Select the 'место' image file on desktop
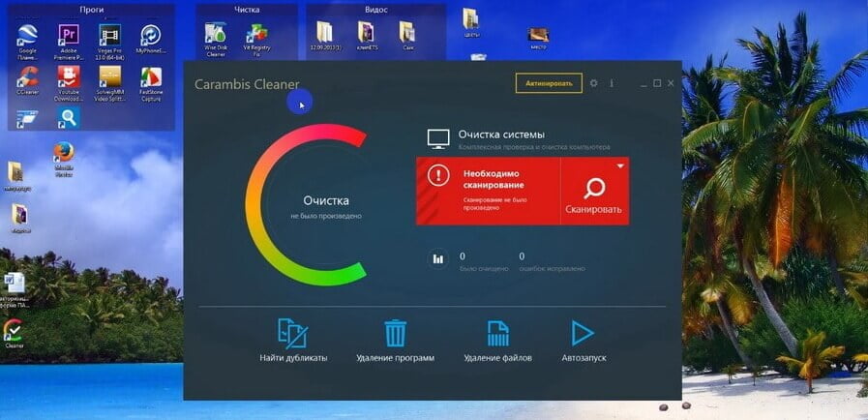Screen dimensions: 868x420 [538, 38]
